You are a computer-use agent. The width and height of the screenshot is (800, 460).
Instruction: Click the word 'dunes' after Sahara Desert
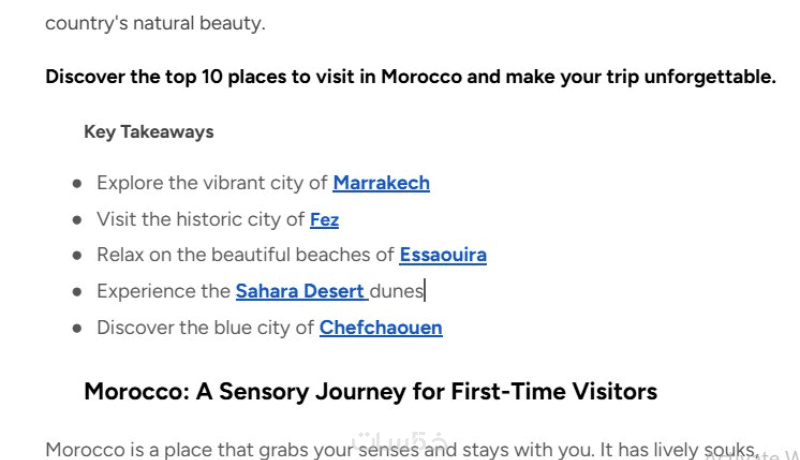click(396, 291)
